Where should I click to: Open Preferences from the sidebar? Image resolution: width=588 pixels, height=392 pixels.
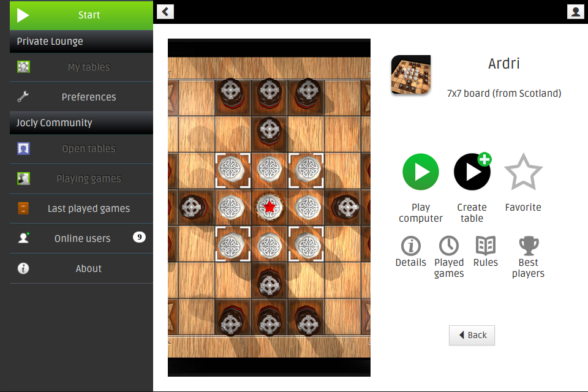[81, 97]
